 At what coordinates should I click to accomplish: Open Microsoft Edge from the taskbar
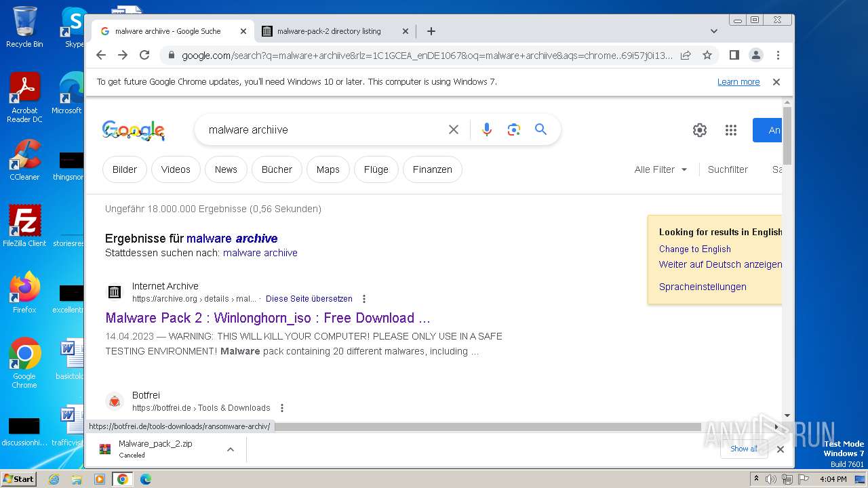[145, 479]
